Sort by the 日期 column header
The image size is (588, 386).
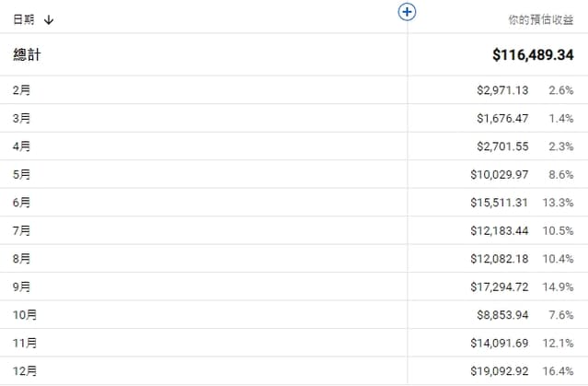(24, 20)
